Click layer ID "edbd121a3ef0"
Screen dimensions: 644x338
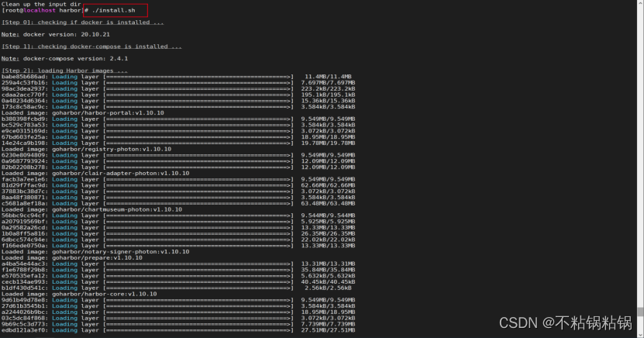[23, 330]
